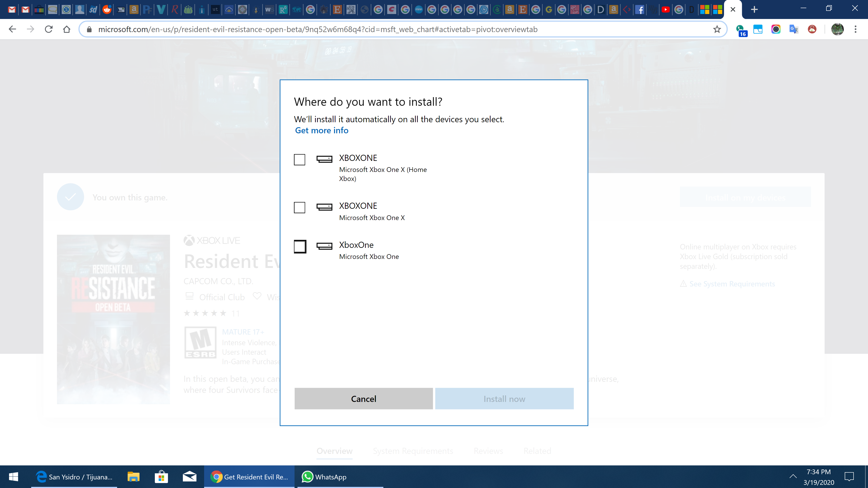Open the browser home page
This screenshot has width=868, height=488.
(67, 29)
